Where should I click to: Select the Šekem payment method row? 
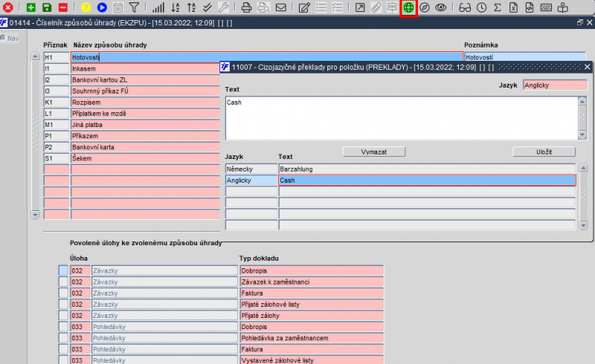[145, 158]
